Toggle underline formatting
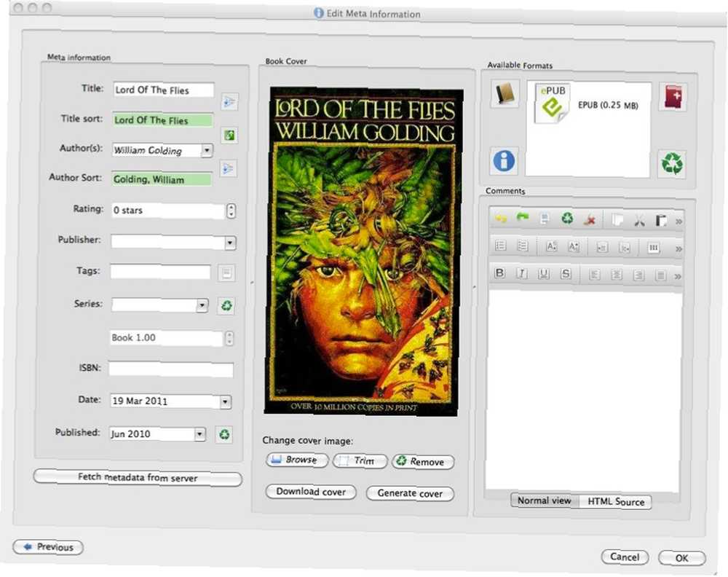 [x=544, y=274]
